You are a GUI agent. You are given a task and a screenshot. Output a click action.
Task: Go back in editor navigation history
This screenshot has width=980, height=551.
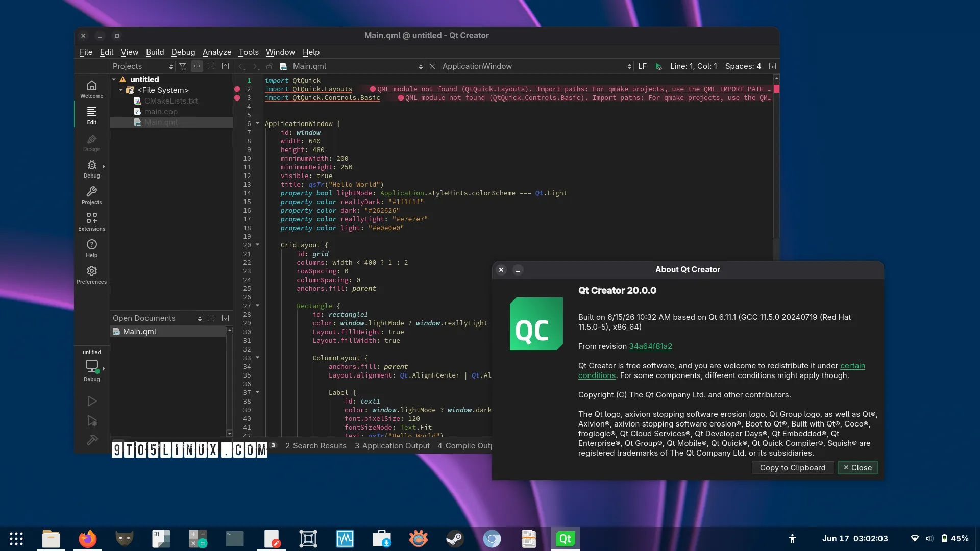(x=241, y=66)
